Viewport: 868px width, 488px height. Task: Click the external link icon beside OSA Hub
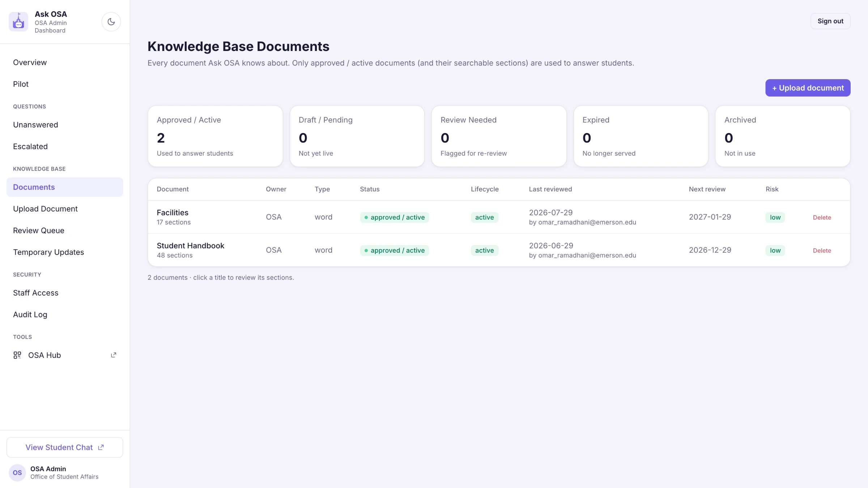coord(114,355)
